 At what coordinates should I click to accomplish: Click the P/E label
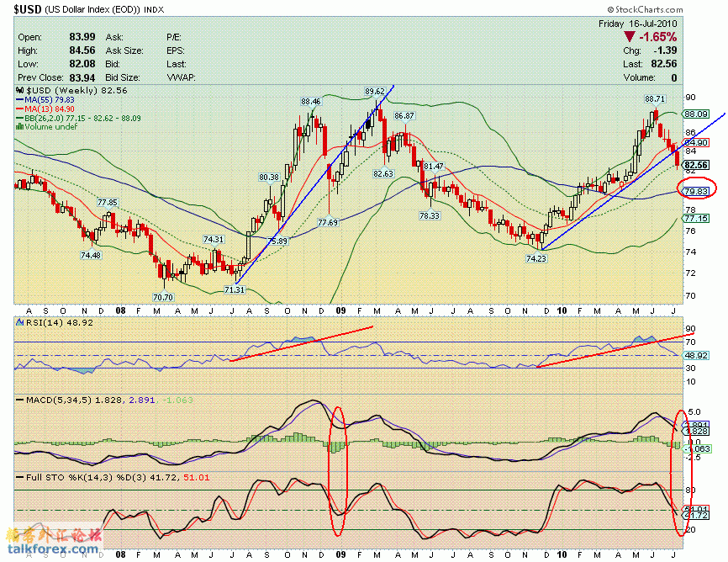[x=174, y=37]
